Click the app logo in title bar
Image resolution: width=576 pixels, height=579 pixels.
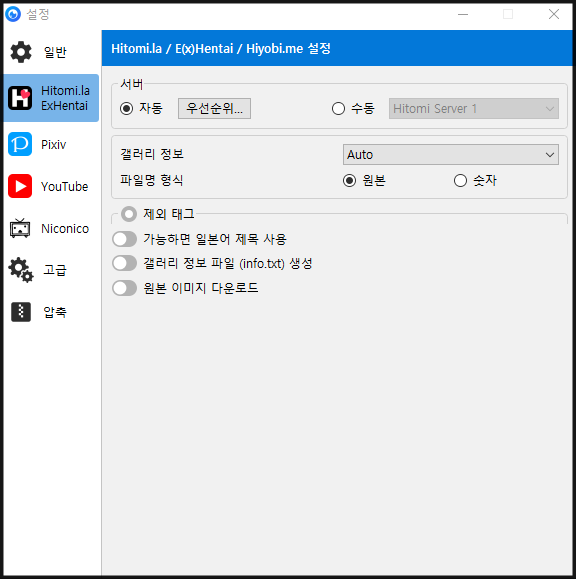point(13,14)
